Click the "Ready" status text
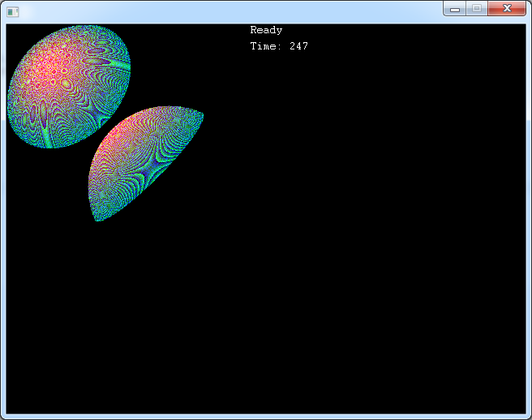 click(266, 30)
